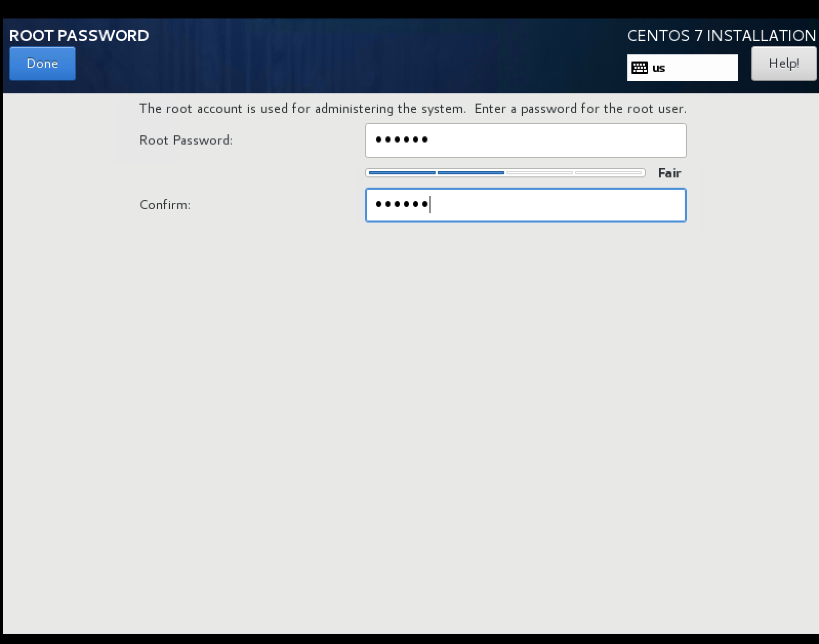Click the second filled password strength segment

[470, 173]
